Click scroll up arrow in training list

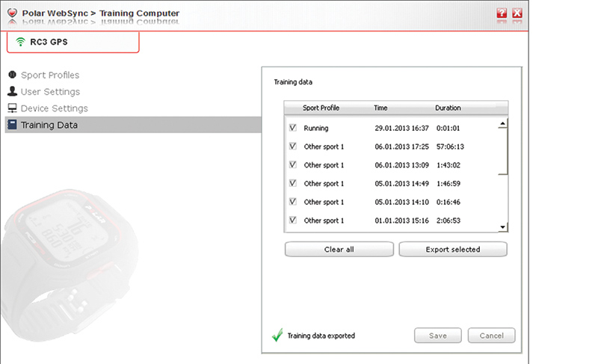502,123
